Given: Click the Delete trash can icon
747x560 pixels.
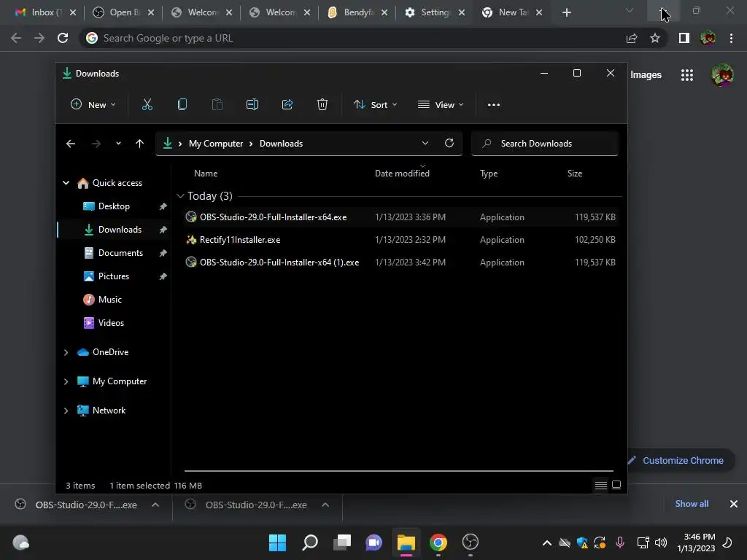Looking at the screenshot, I should pos(322,105).
